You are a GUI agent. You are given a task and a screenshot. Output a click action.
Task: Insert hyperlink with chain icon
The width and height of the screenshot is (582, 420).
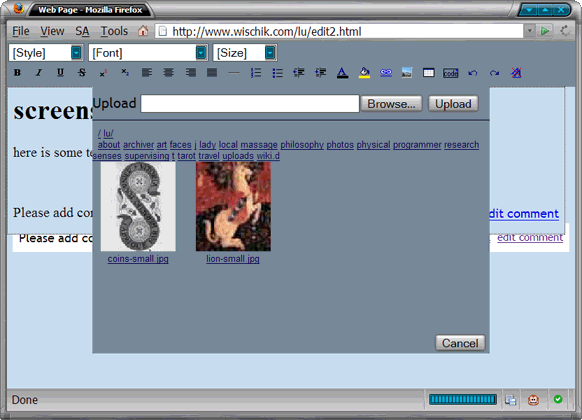click(x=386, y=73)
